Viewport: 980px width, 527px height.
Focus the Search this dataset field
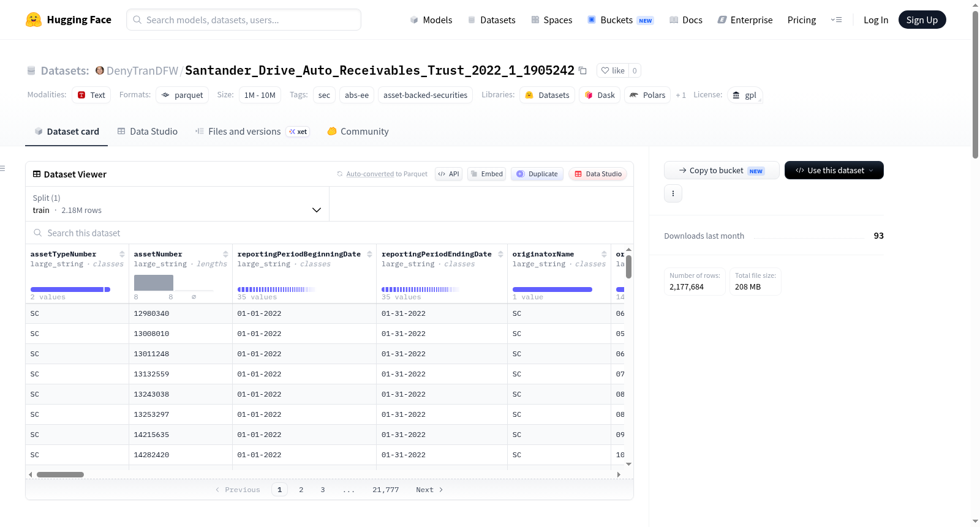(x=330, y=233)
